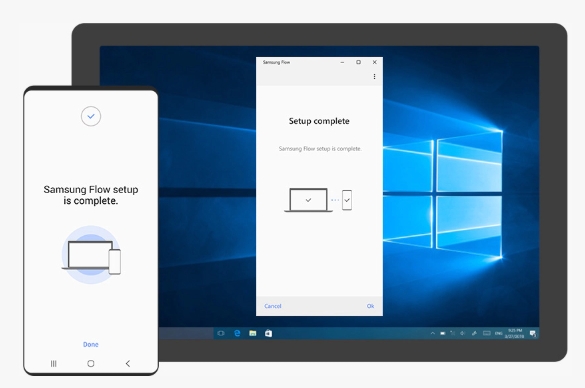This screenshot has height=388, width=585.
Task: Minimize the Samsung Flow window
Action: pyautogui.click(x=342, y=62)
